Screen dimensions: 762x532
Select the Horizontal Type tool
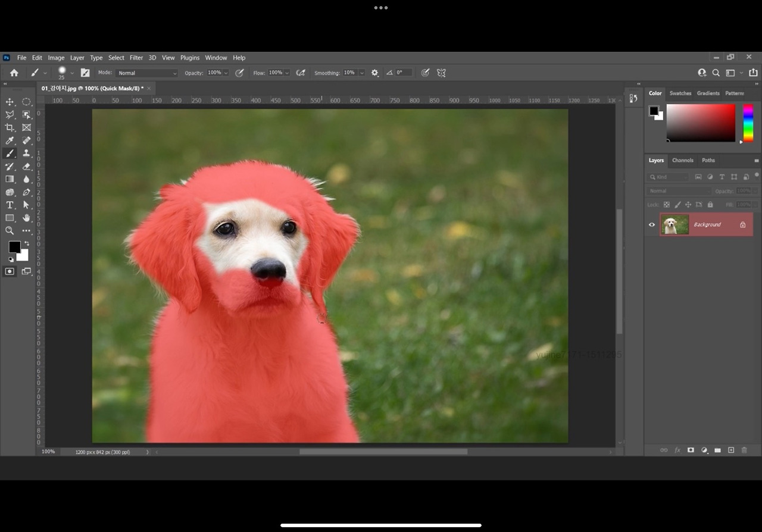tap(10, 205)
